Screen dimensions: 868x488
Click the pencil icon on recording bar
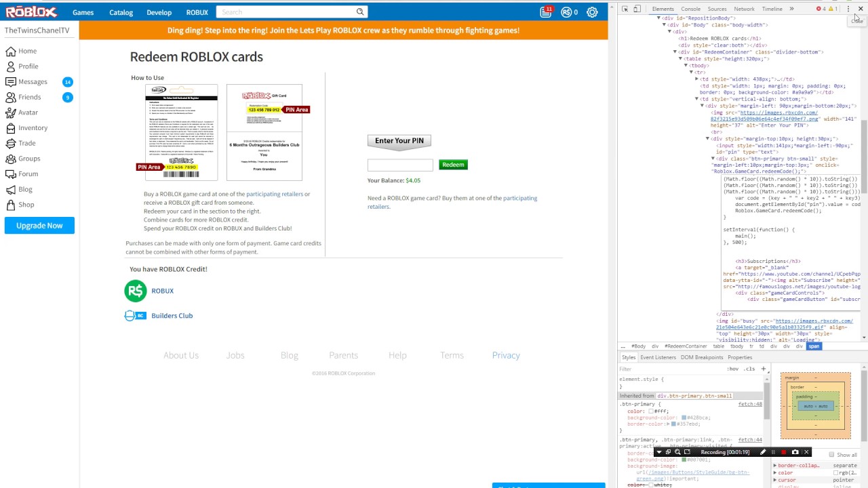pyautogui.click(x=763, y=452)
